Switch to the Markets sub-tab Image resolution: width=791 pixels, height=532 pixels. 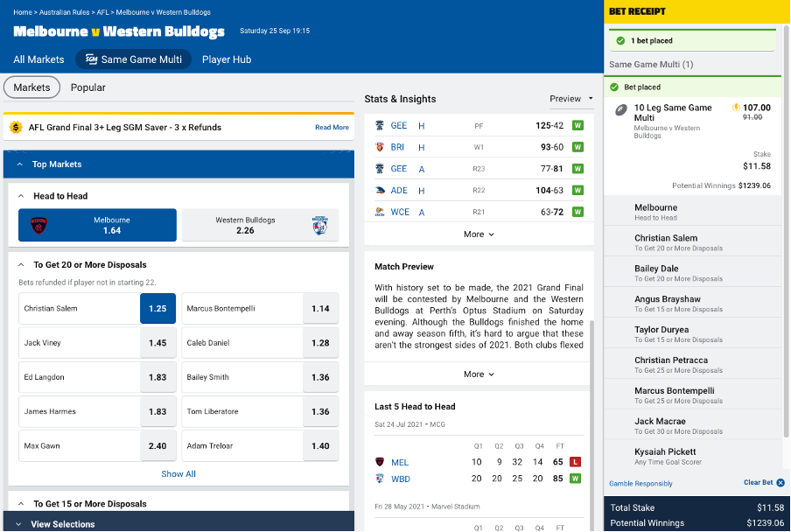pos(31,87)
